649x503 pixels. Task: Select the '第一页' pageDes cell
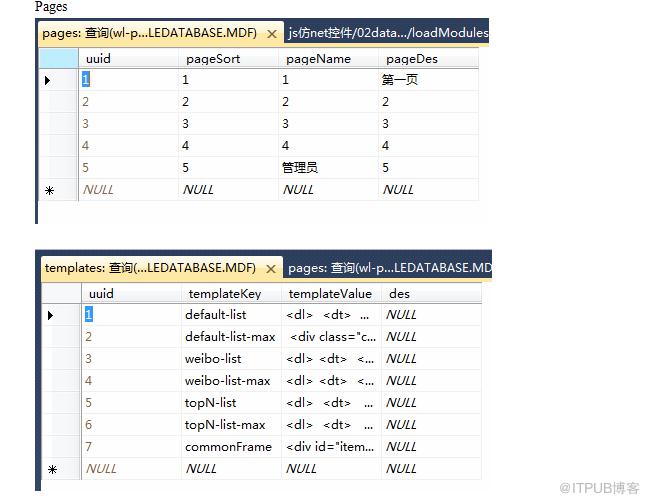[x=428, y=80]
